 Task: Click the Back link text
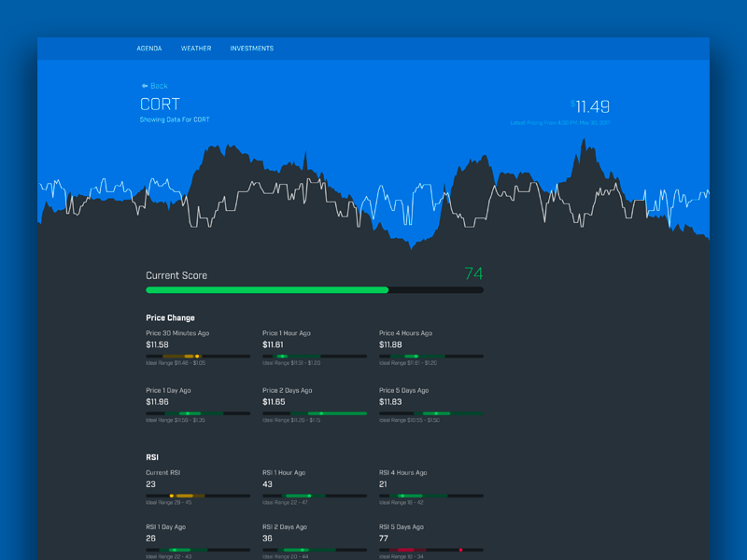pyautogui.click(x=159, y=86)
